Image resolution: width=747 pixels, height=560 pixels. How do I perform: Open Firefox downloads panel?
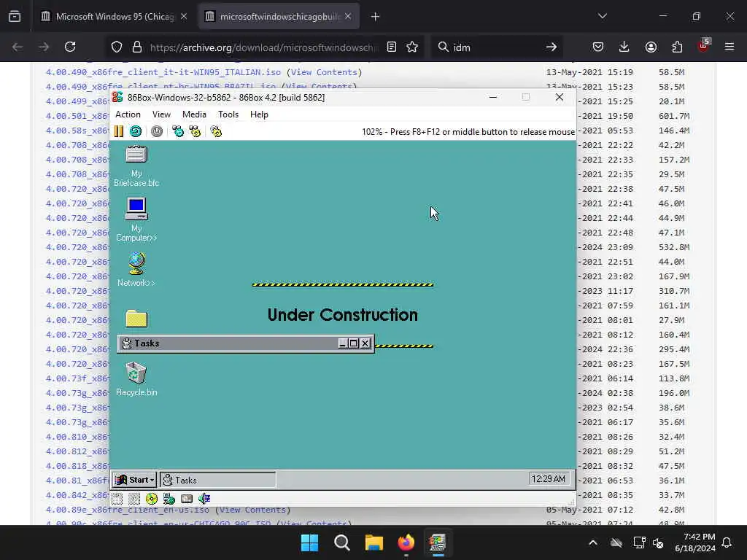624,47
